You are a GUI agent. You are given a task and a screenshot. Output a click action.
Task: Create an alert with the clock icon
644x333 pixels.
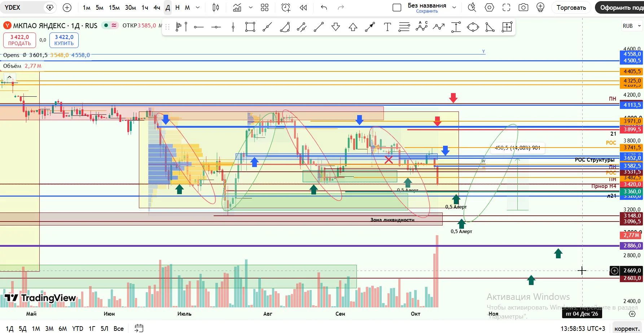286,8
